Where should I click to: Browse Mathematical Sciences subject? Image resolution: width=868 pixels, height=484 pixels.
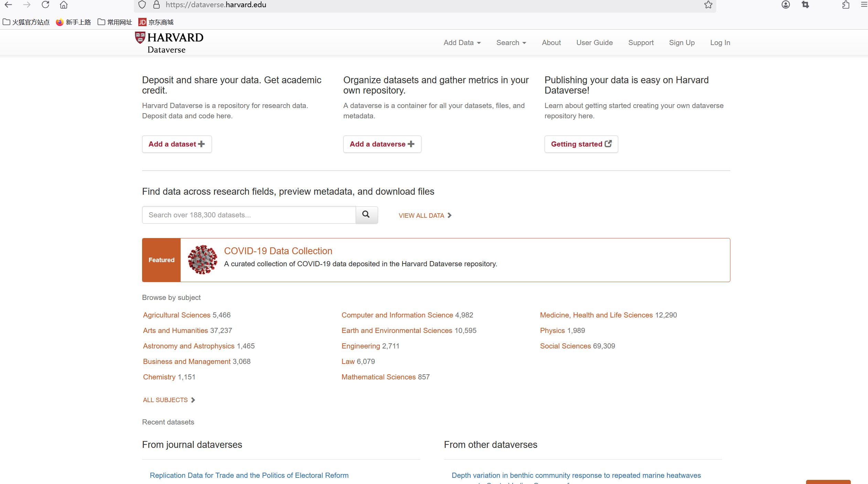(378, 377)
